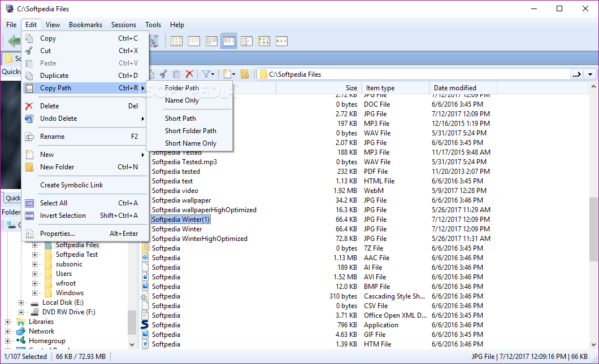Open the File menu
Image resolution: width=599 pixels, height=364 pixels.
pos(11,25)
